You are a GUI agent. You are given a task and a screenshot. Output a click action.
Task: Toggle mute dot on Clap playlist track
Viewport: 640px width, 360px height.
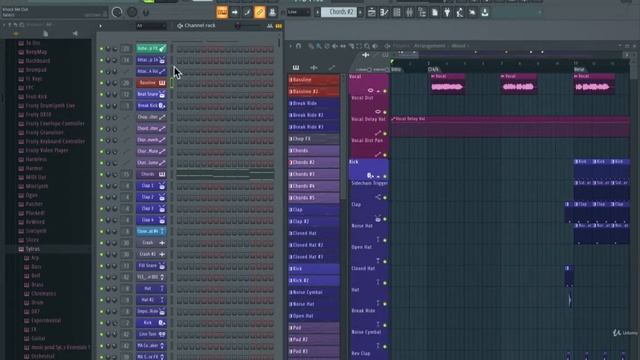click(x=384, y=219)
